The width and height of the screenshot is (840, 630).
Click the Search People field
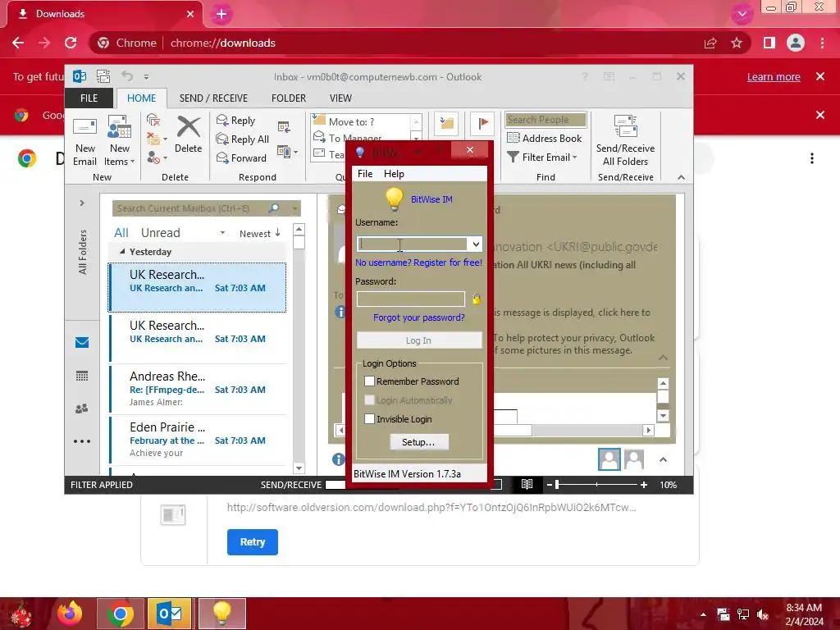coord(546,120)
